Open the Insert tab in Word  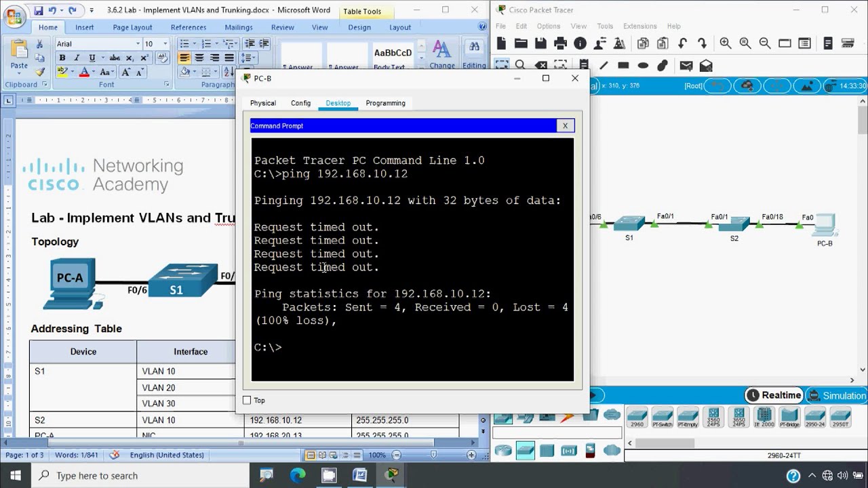(x=85, y=27)
